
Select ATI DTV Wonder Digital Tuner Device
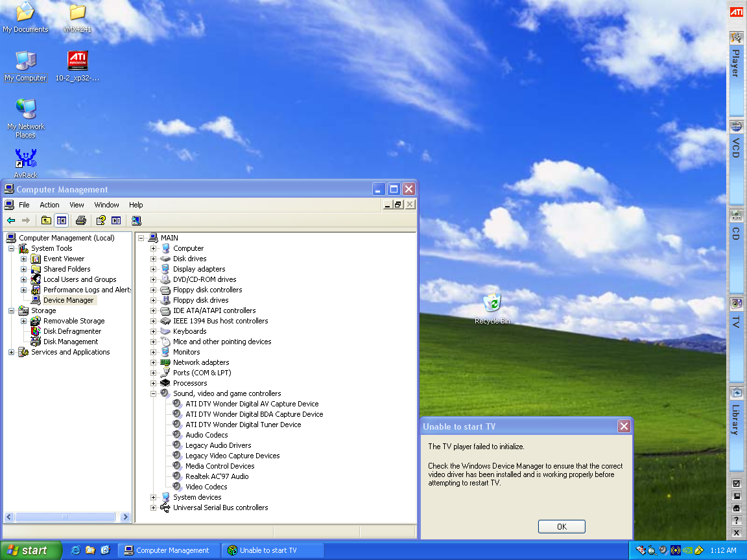coord(243,425)
